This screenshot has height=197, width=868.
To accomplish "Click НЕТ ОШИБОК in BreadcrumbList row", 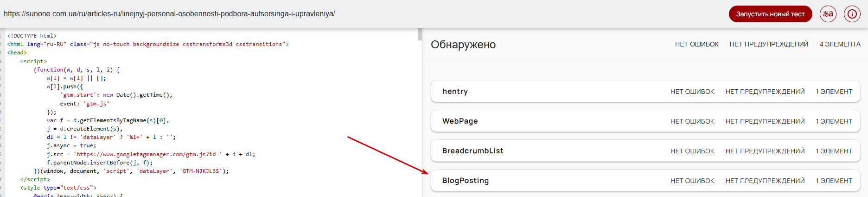I will pyautogui.click(x=692, y=151).
